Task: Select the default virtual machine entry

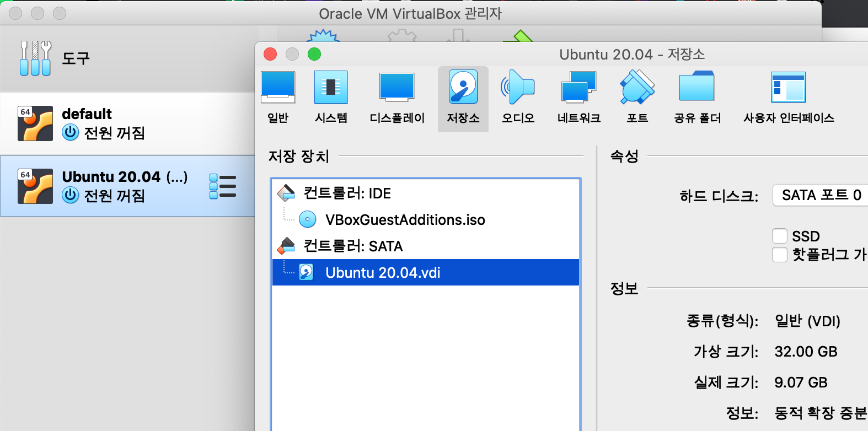Action: (127, 123)
